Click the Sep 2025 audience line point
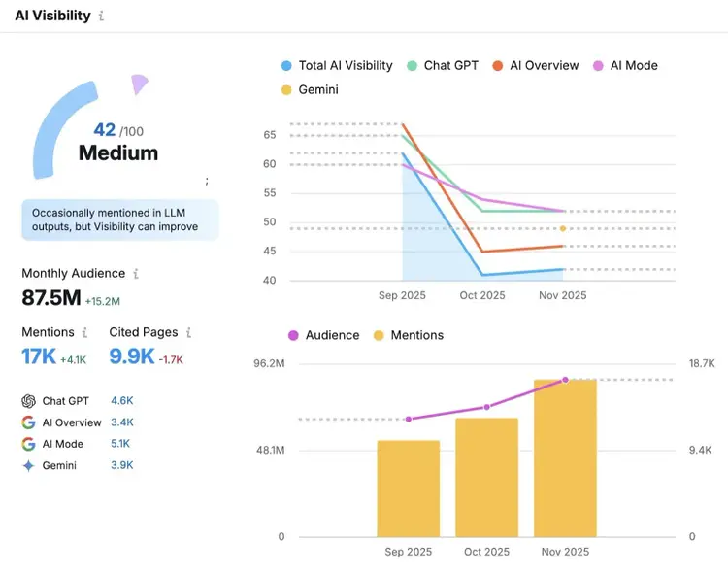 (x=409, y=419)
